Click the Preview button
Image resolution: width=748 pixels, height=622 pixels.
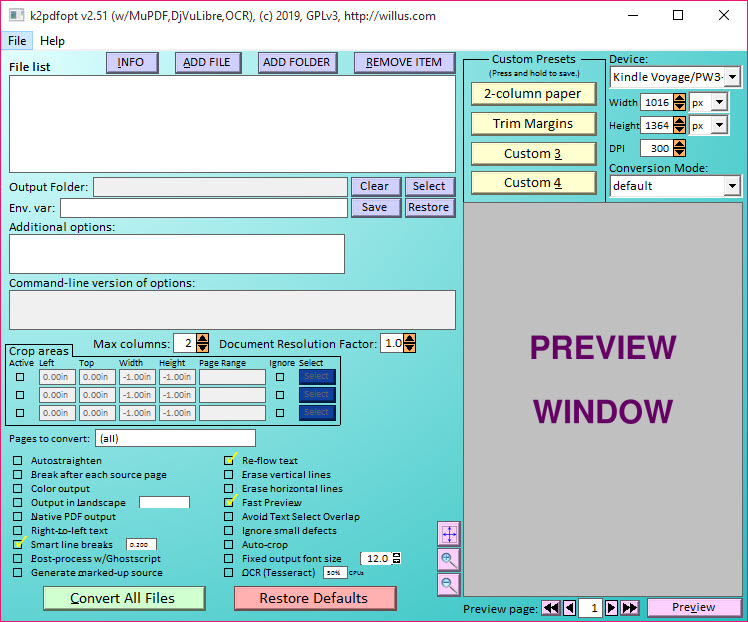coord(694,607)
